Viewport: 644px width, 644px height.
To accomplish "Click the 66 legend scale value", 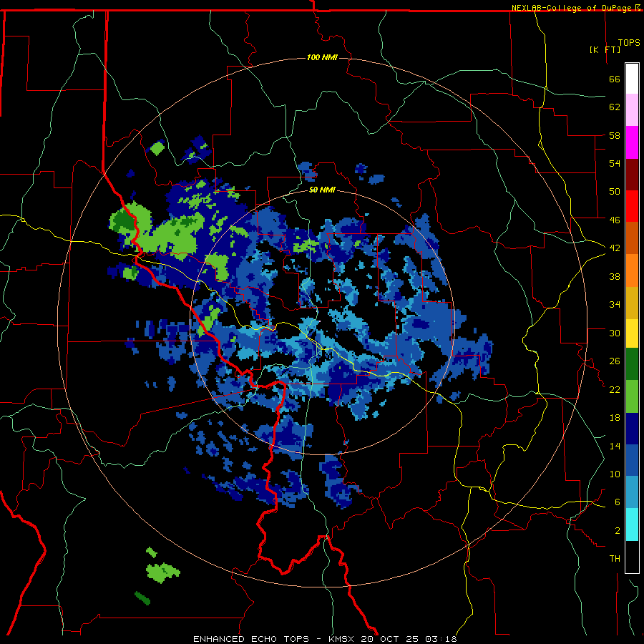I will [615, 79].
